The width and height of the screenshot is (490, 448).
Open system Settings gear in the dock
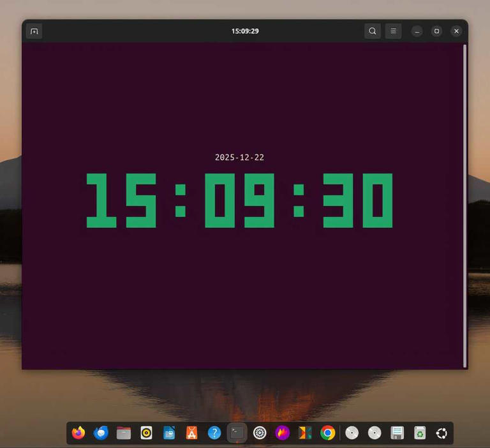[x=260, y=433]
